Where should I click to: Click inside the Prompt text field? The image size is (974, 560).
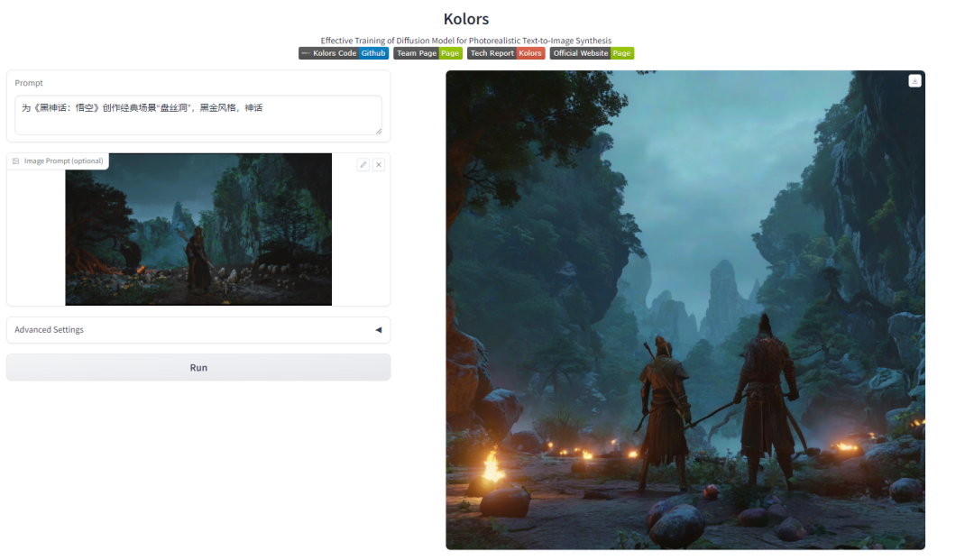(198, 115)
